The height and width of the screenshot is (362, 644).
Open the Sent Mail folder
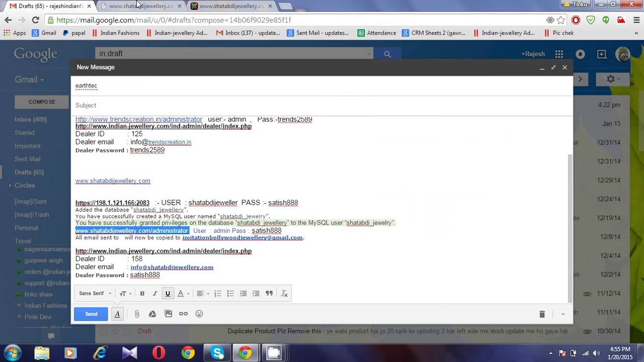[28, 159]
